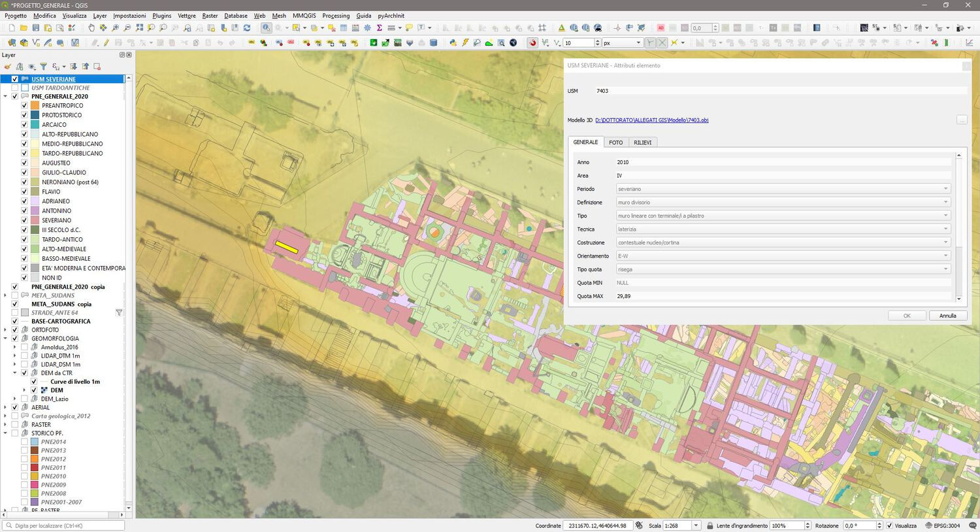Click the Save Project floppy icon
980x532 pixels.
(36, 28)
